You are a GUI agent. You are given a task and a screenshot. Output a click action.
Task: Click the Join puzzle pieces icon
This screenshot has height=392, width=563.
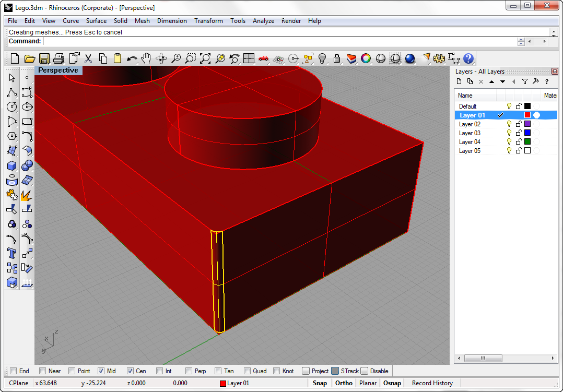click(12, 195)
